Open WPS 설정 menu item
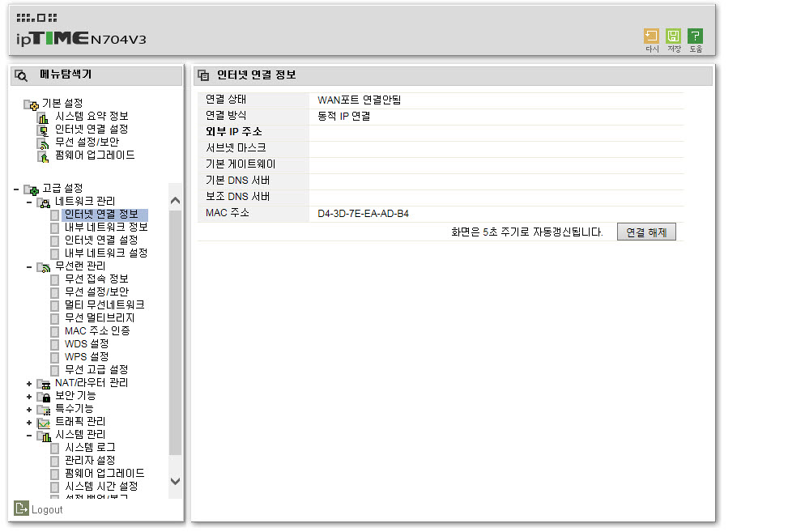Viewport: 805px width, 532px height. click(86, 356)
